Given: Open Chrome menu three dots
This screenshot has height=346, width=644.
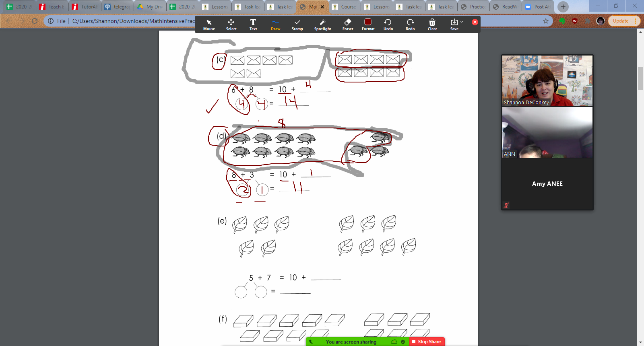Looking at the screenshot, I should 636,21.
